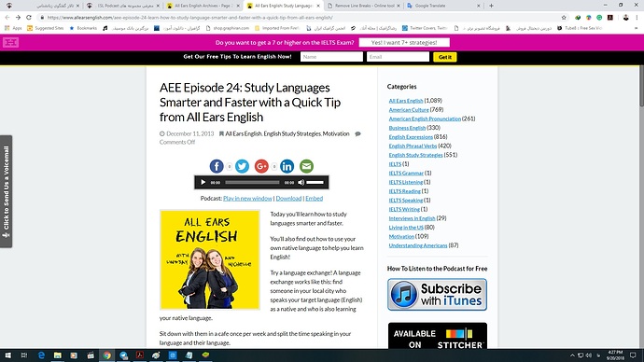644x362 pixels.
Task: Switch to All Ears English Archives tab
Action: [203, 6]
